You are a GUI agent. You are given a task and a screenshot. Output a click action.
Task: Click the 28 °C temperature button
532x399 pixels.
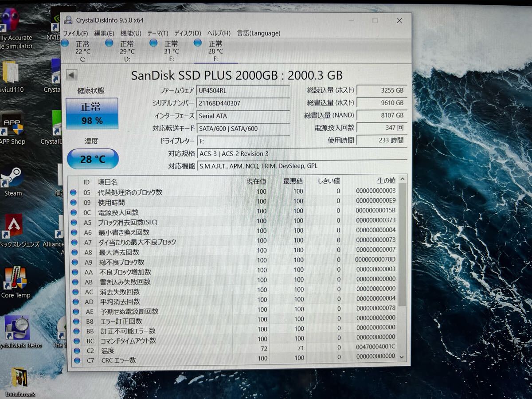93,159
